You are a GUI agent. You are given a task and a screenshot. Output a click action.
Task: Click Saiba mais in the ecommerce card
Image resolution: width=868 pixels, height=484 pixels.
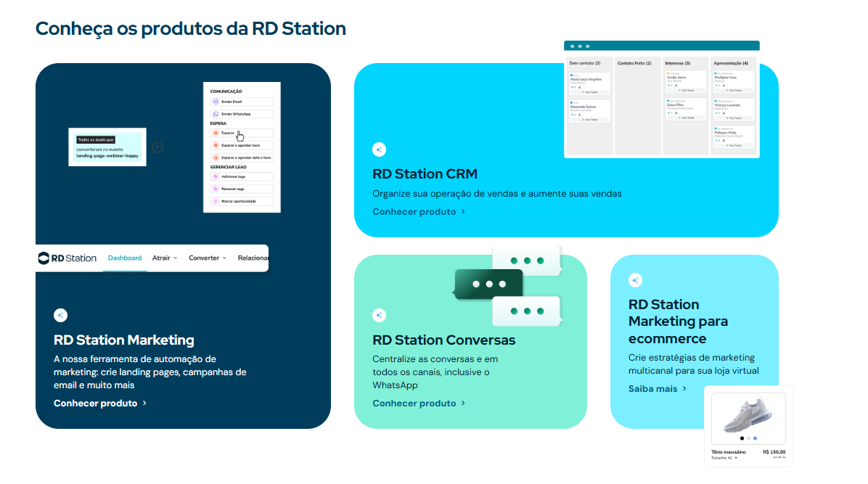tap(658, 389)
